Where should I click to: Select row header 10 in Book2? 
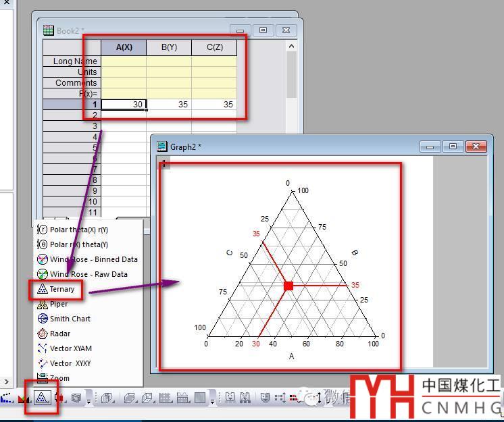72,202
